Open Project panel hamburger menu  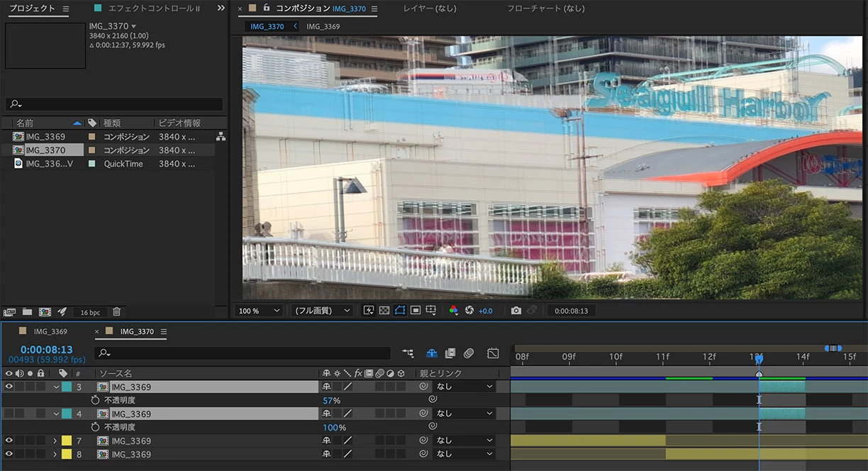(66, 9)
